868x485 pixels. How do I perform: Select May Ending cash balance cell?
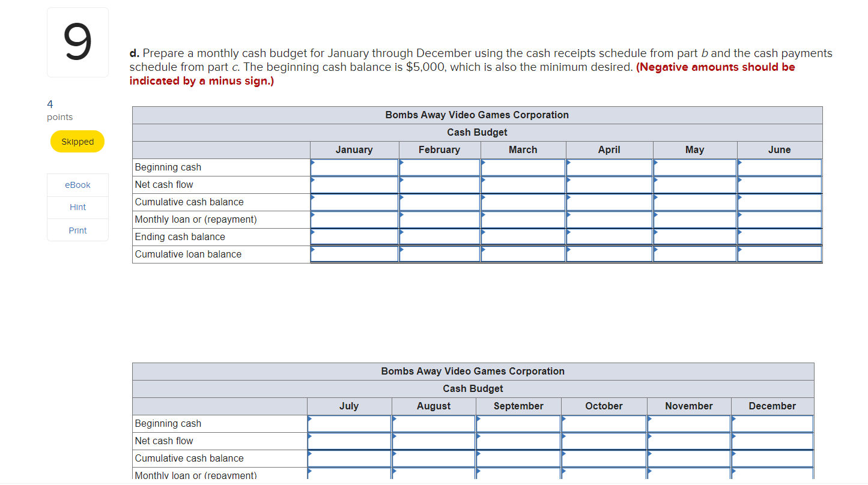[695, 237]
